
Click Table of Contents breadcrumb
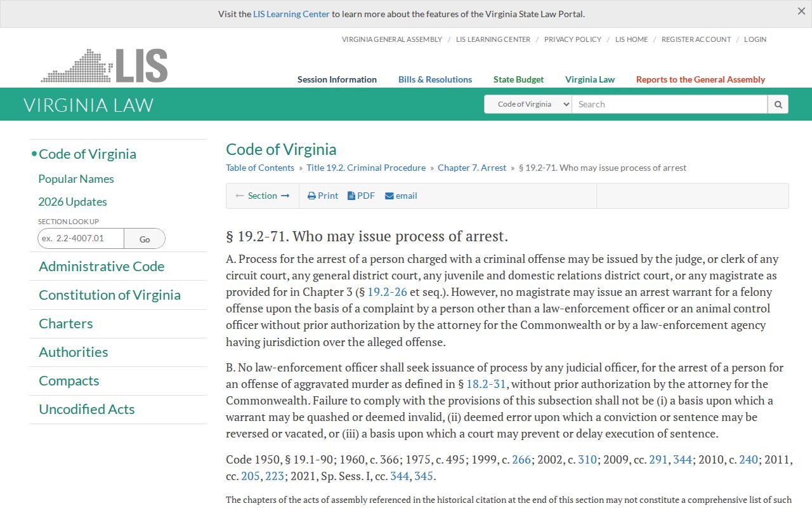point(260,168)
